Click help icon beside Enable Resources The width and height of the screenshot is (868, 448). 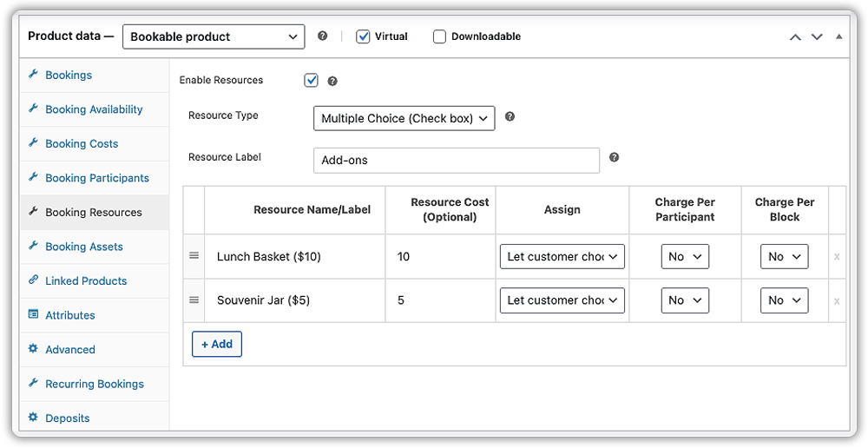pos(332,81)
